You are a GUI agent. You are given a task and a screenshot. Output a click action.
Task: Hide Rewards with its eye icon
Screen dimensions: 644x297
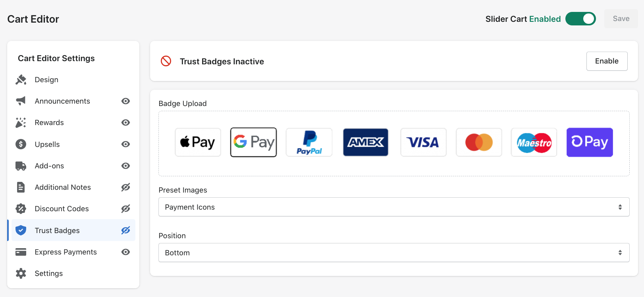[x=126, y=123]
